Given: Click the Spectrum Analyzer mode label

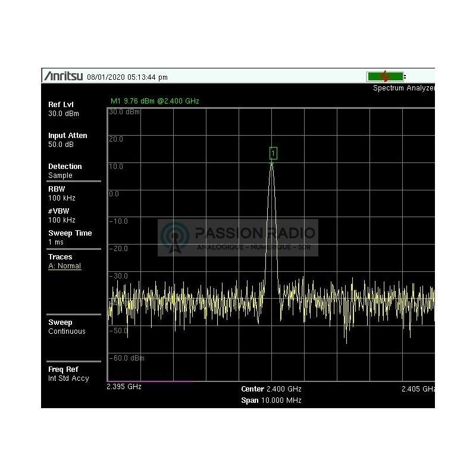Looking at the screenshot, I should [x=404, y=88].
